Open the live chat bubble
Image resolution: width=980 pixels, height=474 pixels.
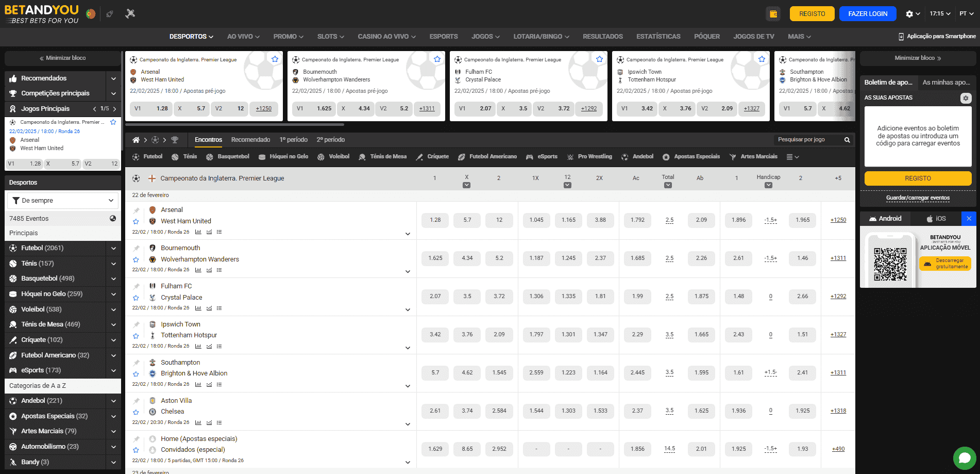(965, 457)
